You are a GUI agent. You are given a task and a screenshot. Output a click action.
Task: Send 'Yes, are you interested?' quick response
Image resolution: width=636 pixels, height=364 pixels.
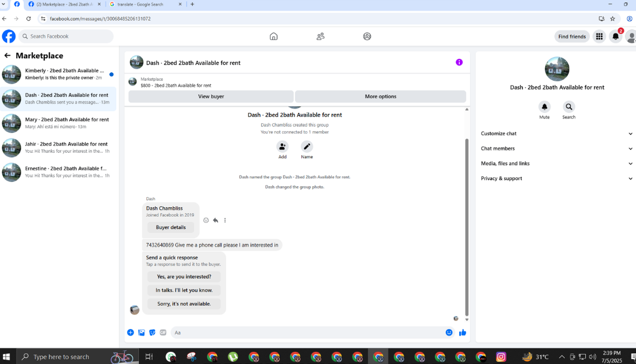184,276
